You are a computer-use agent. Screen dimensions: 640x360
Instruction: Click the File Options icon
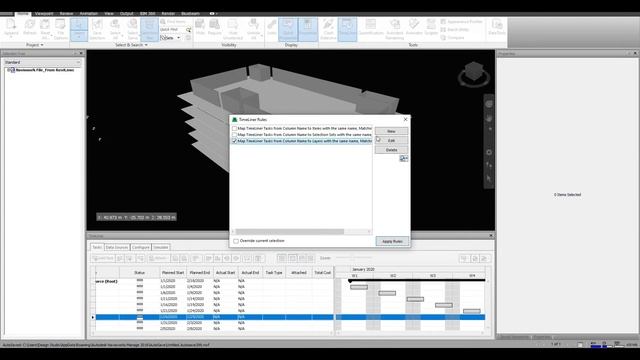[60, 29]
